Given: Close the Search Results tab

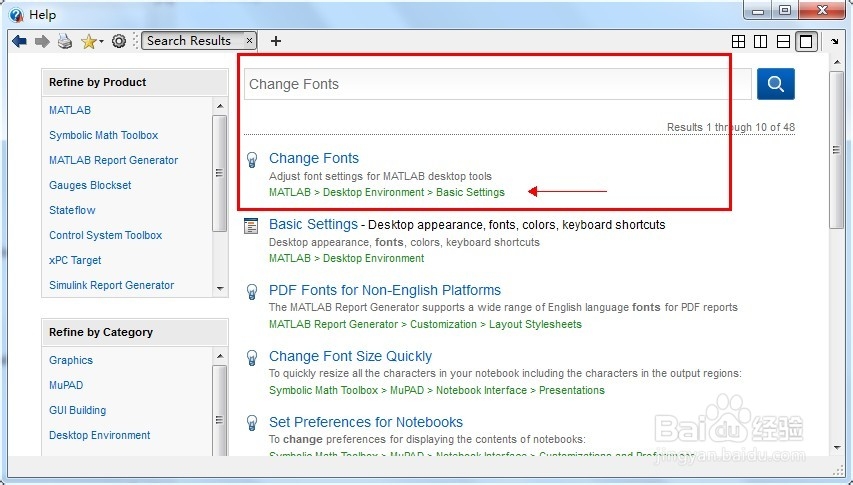Looking at the screenshot, I should pos(249,40).
